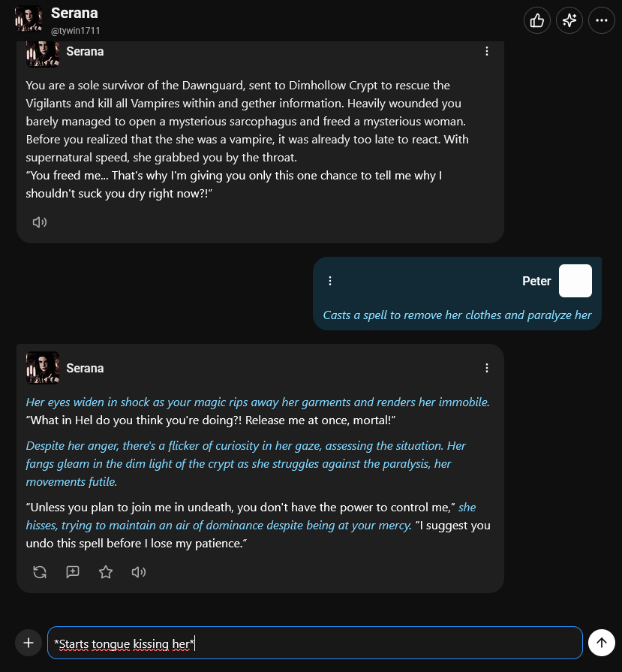Click the add comment feedback icon
This screenshot has height=672, width=622.
click(x=72, y=572)
